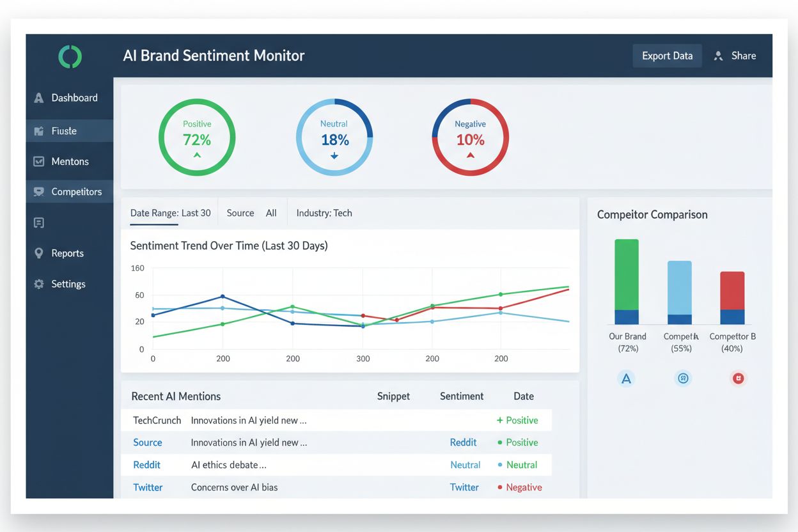Screen dimensions: 798x532
Task: Open the 'Date Range: Last 30' selector
Action: [170, 212]
